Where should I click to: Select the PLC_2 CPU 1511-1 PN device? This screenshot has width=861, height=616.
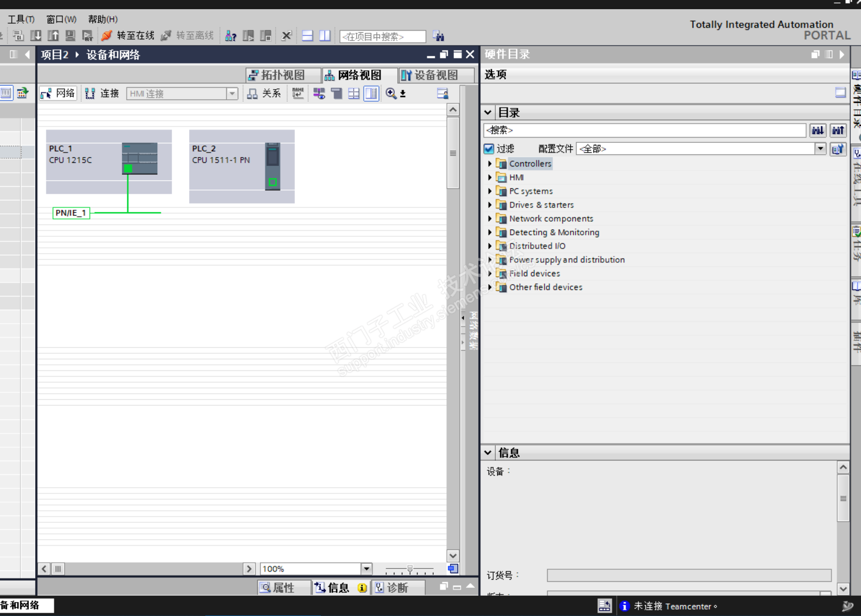pos(242,166)
